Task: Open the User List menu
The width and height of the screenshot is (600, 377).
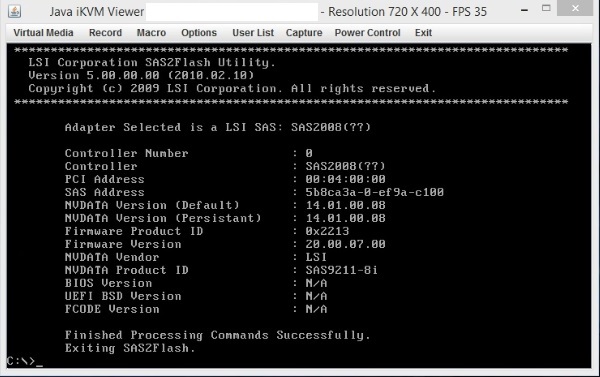Action: (253, 33)
